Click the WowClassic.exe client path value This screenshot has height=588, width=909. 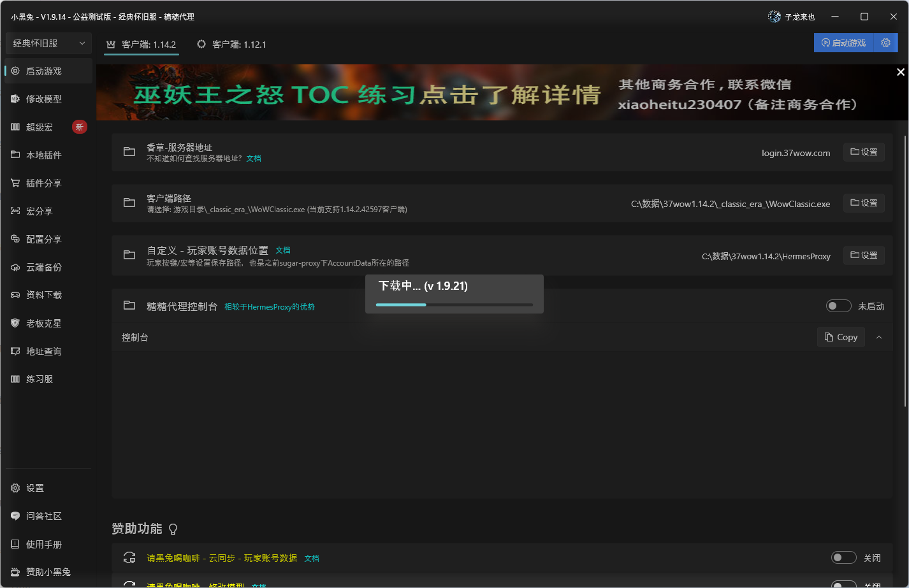pyautogui.click(x=731, y=204)
